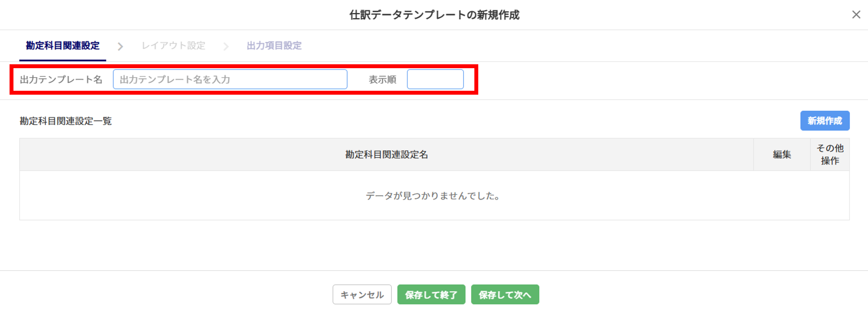
Task: Focus the 出力テンプレート名 text field
Action: [x=230, y=79]
